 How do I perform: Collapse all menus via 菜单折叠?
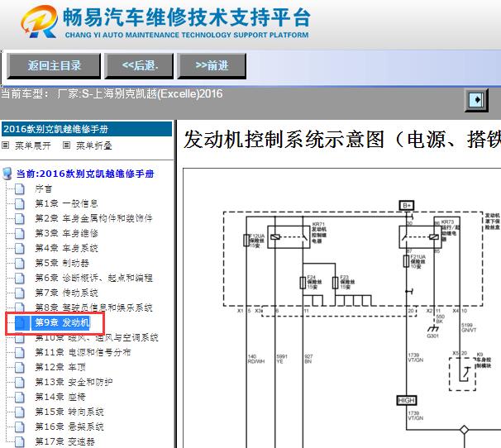click(93, 145)
